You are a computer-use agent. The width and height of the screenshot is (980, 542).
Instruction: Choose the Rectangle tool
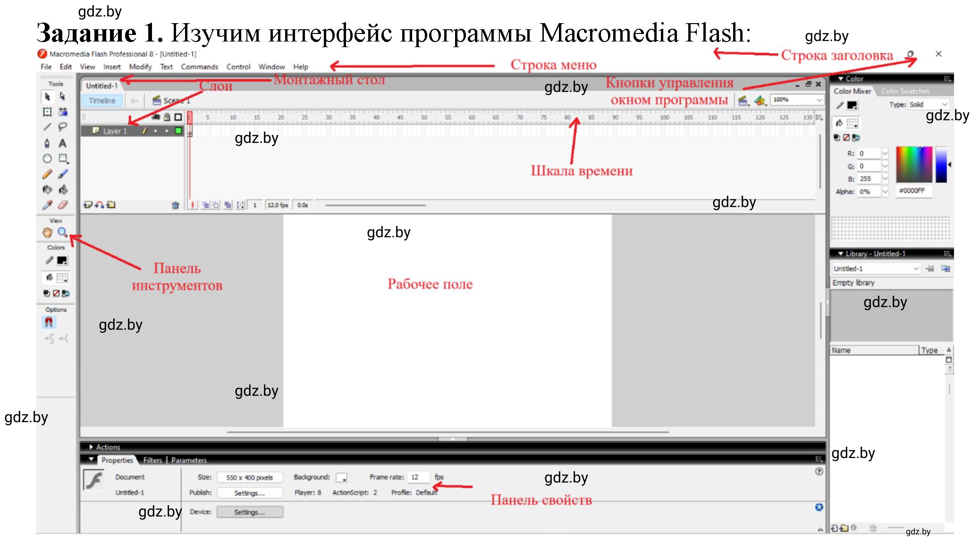[x=63, y=158]
